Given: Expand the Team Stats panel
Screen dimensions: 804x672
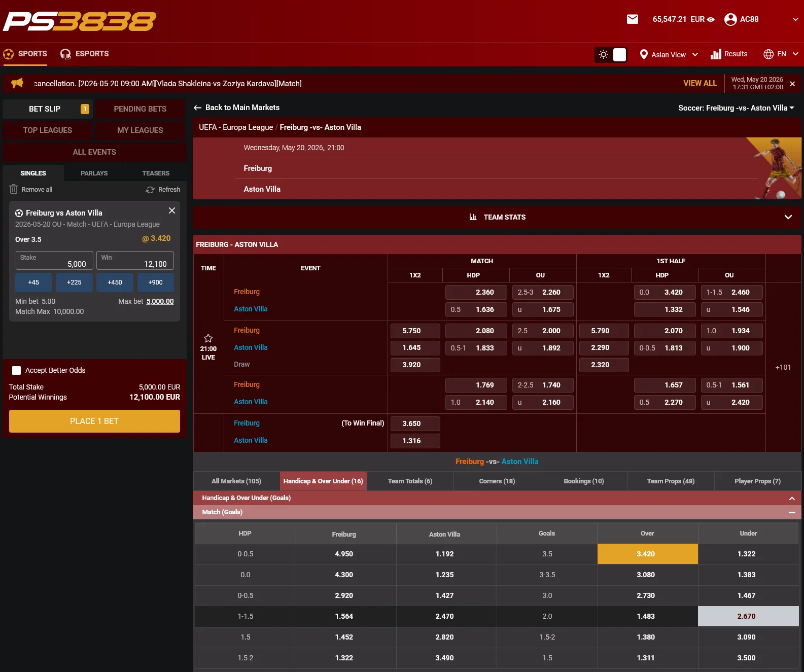Looking at the screenshot, I should [497, 217].
